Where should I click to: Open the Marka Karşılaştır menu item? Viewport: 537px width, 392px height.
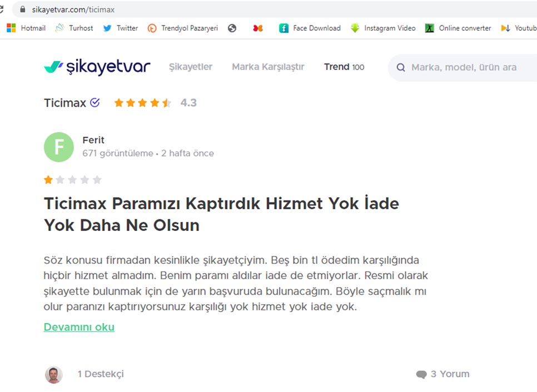point(268,67)
